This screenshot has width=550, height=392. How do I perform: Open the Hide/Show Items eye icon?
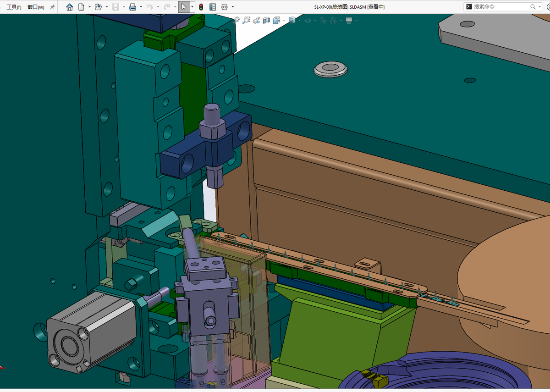(308, 20)
